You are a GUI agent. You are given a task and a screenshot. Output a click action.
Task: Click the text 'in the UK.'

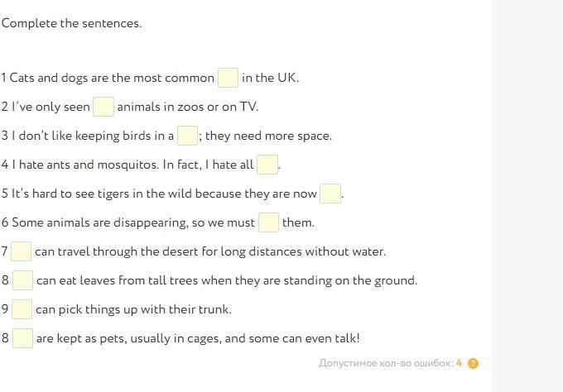tap(270, 78)
